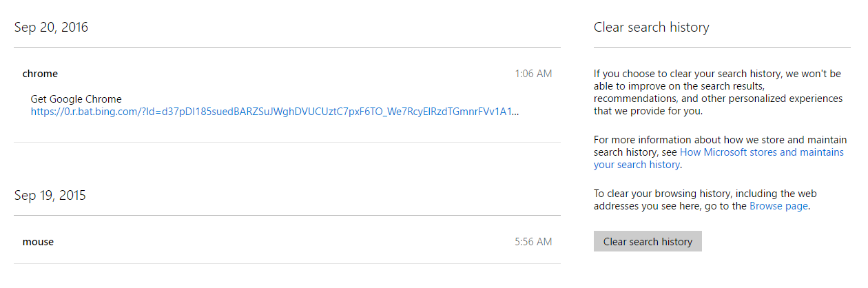Click divider beneath Clear search history heading

[722, 48]
